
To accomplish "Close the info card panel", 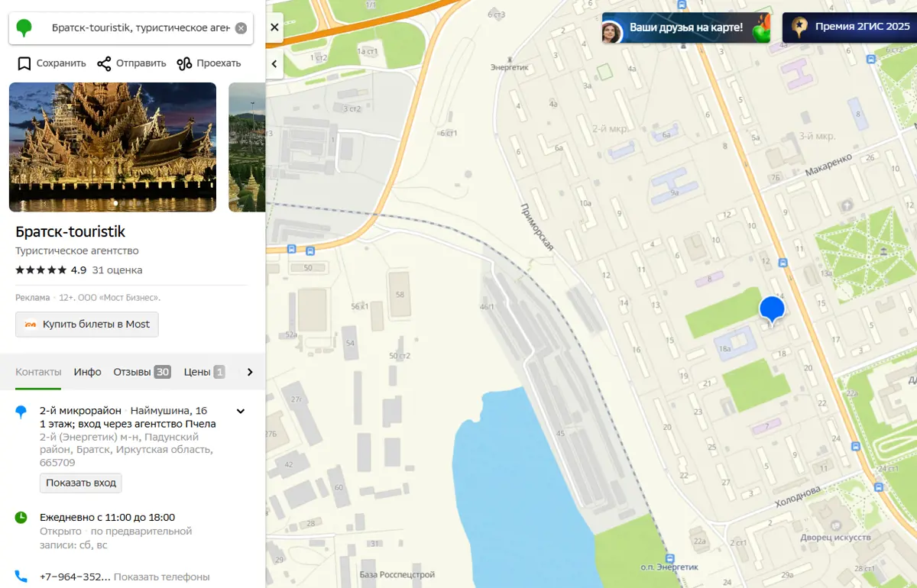I will (x=274, y=27).
